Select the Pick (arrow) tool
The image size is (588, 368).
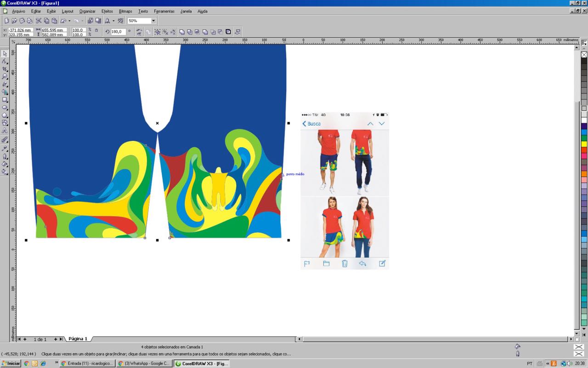click(5, 53)
